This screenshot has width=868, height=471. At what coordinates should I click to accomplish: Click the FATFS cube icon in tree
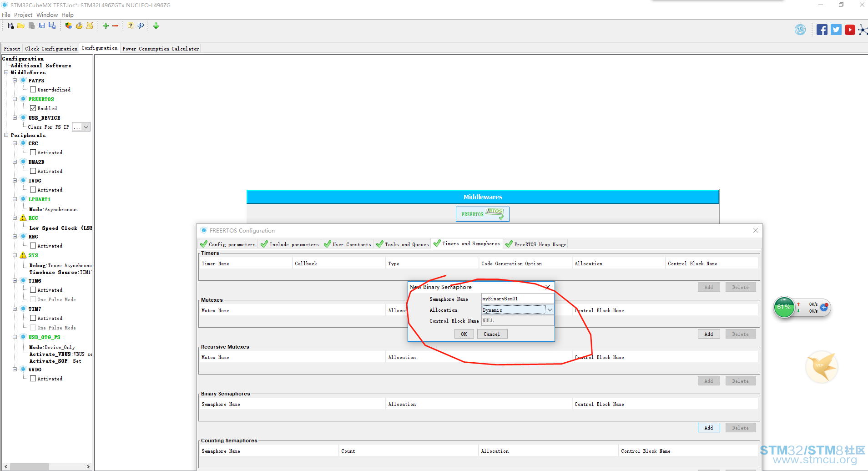point(23,81)
